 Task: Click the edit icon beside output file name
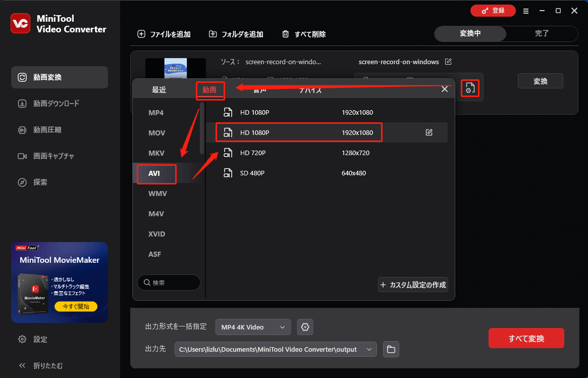(x=448, y=62)
